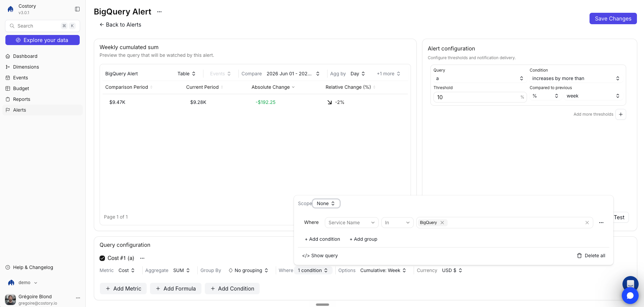The height and width of the screenshot is (307, 644).
Task: Open the chat support bubble
Action: click(630, 296)
